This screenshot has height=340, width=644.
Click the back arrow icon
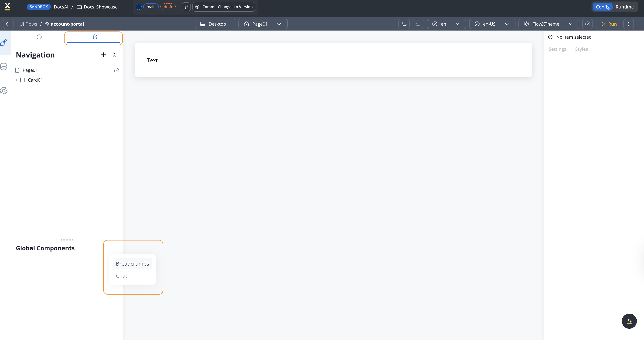point(8,24)
